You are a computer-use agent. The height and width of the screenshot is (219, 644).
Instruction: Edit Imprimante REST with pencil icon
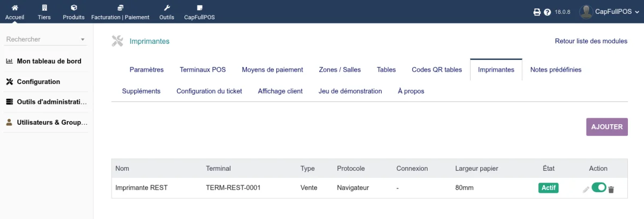(x=586, y=189)
